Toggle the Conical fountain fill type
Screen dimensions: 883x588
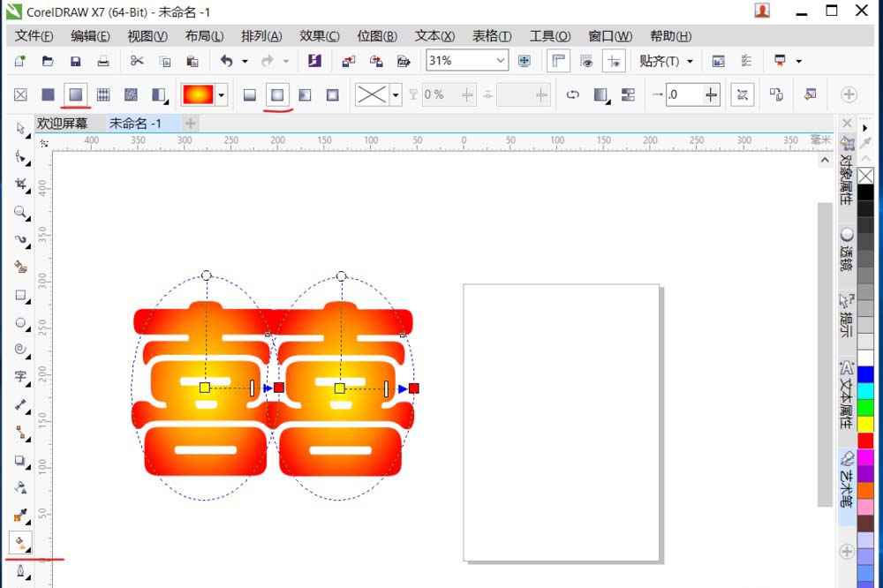point(305,94)
